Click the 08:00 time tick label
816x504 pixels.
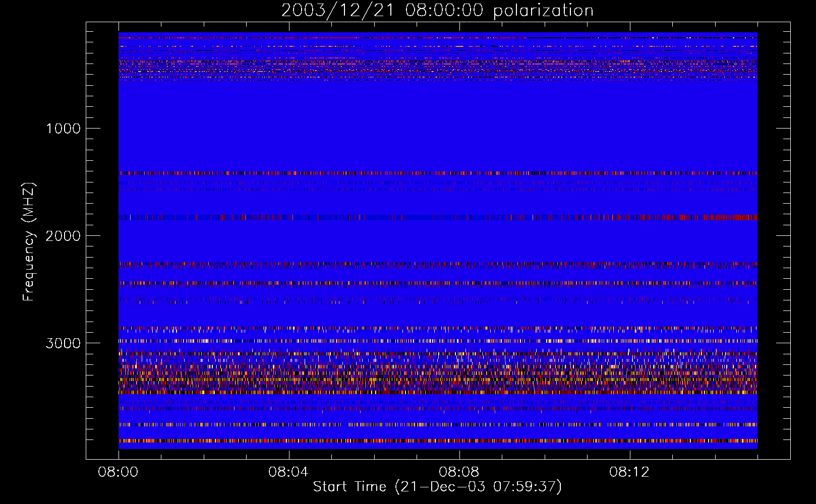(118, 472)
